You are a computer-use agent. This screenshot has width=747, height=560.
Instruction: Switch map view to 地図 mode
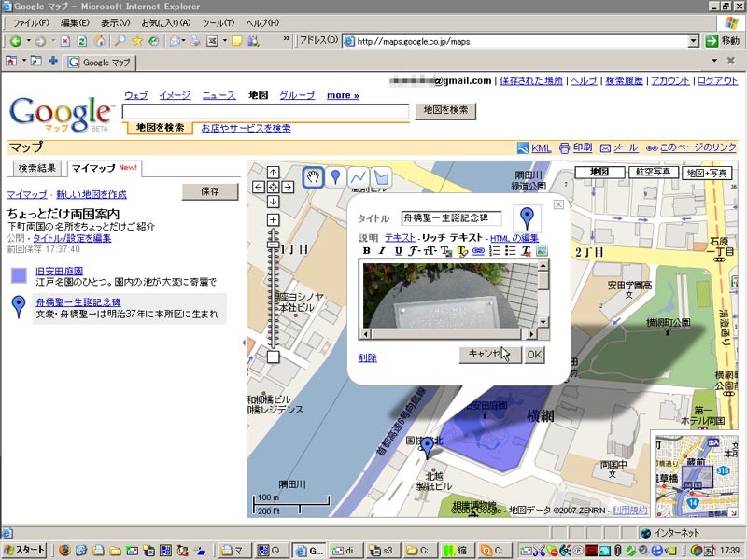[x=599, y=172]
